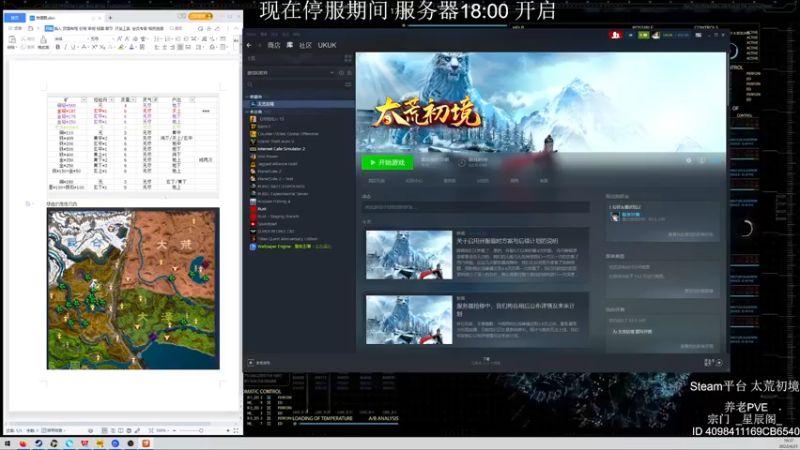The width and height of the screenshot is (800, 450).
Task: Adjust the zoom slider in WPS status bar
Action: coord(201,431)
